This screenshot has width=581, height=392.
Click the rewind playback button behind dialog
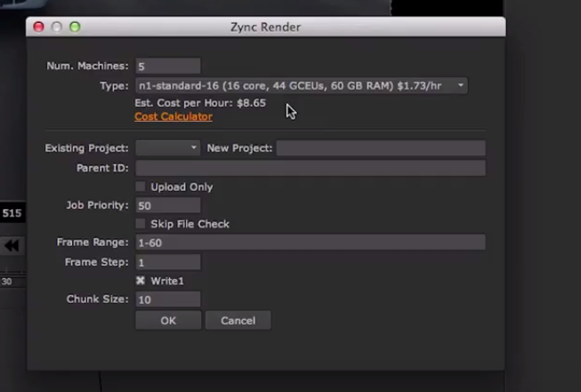tap(12, 246)
